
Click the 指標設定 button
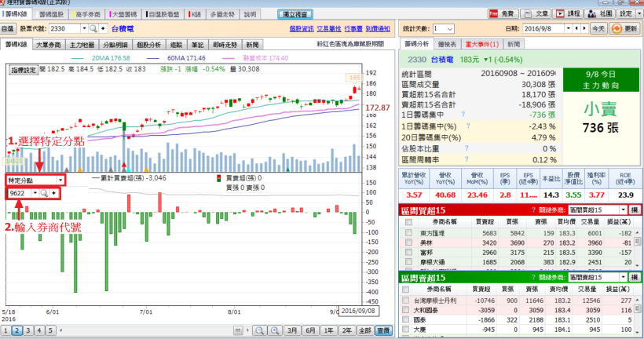[24, 70]
